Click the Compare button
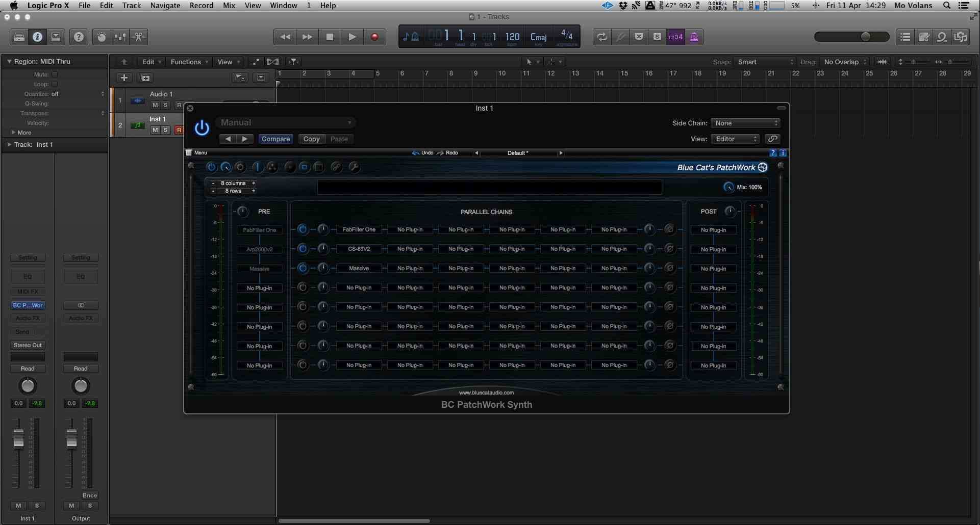This screenshot has height=525, width=980. 275,139
